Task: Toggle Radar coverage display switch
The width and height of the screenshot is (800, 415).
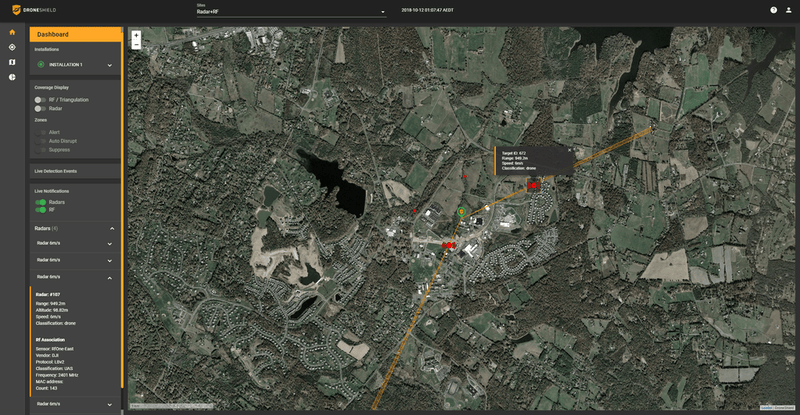Action: [39, 109]
